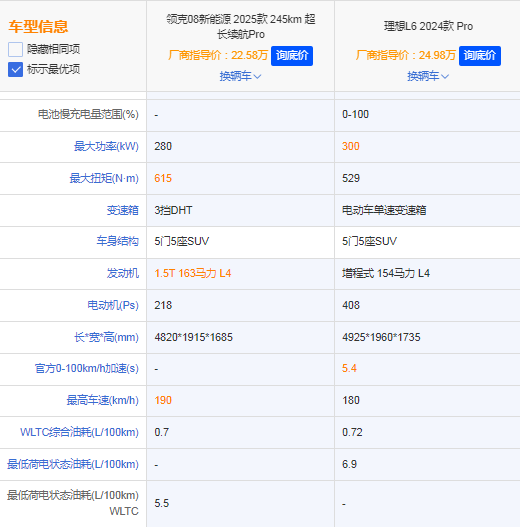520x527 pixels.
Task: Enable the 隐藏相同项 checkbox
Action: pyautogui.click(x=15, y=49)
